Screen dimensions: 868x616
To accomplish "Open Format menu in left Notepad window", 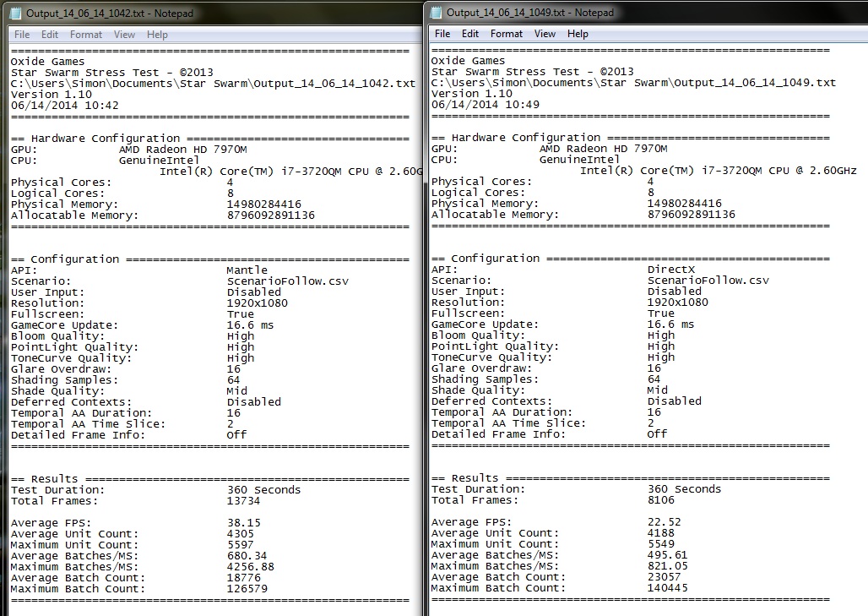I will 86,35.
